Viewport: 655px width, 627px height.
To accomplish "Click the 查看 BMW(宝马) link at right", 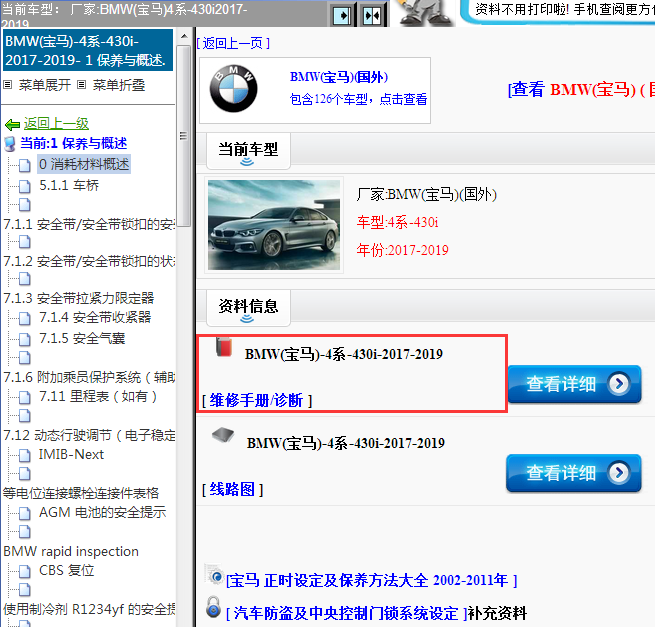I will pyautogui.click(x=581, y=89).
